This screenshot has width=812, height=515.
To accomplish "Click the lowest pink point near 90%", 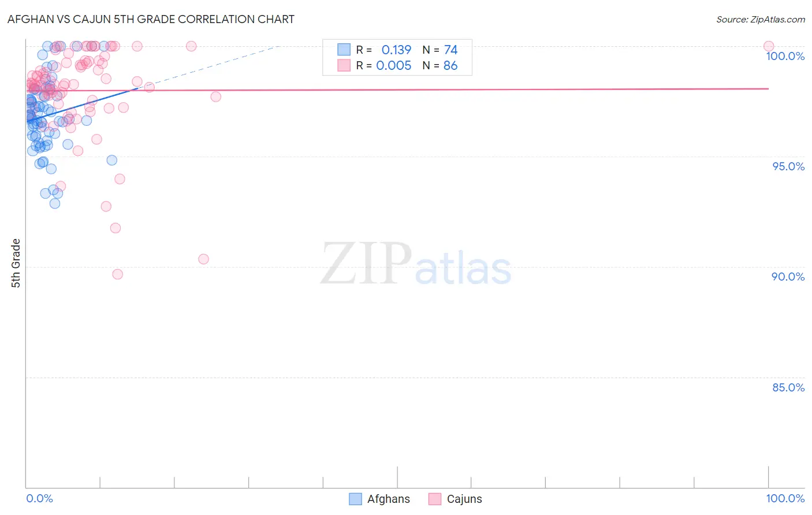I will [x=118, y=274].
